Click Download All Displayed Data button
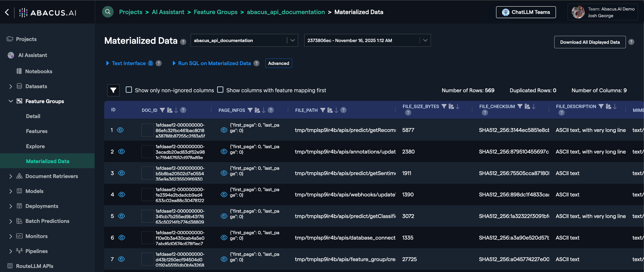The image size is (644, 272). pyautogui.click(x=589, y=42)
